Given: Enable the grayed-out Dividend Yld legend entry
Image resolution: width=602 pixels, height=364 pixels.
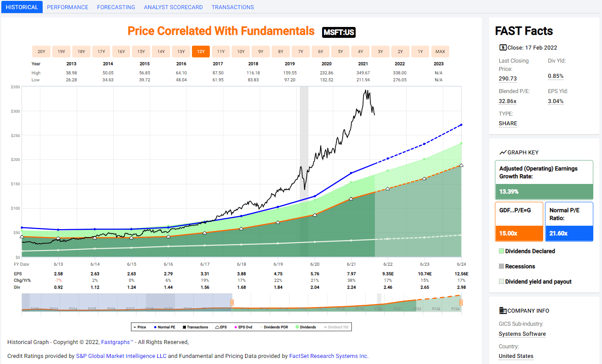Looking at the screenshot, I should tap(325, 327).
